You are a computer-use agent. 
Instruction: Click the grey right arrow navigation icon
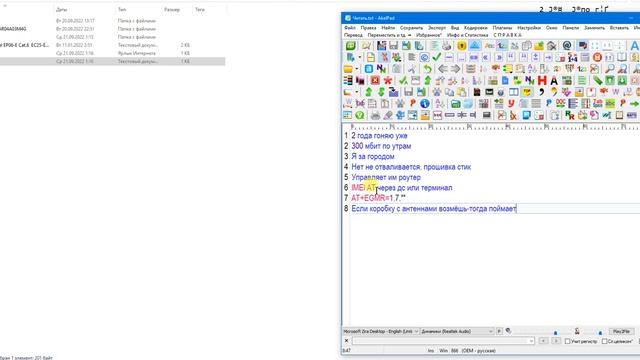[455, 69]
